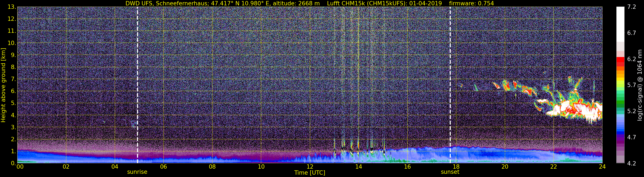
Task: Click height tick label '11.'
Action: [x=12, y=31]
